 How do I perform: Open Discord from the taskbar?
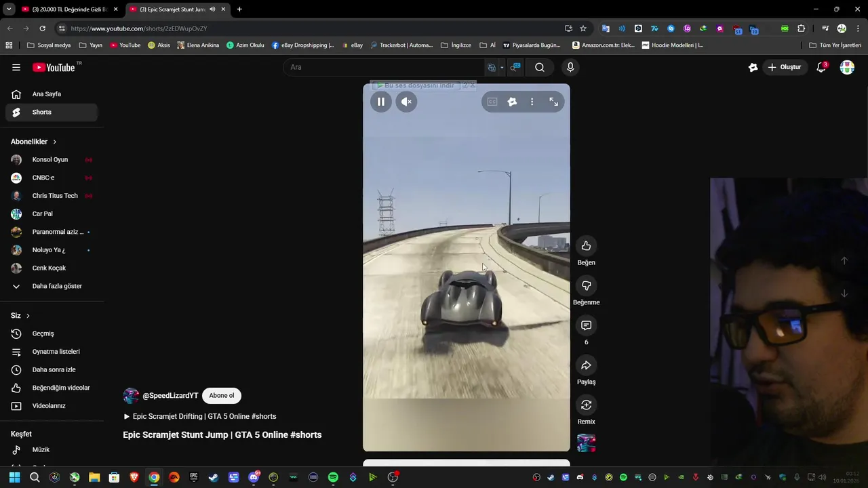coord(254,478)
